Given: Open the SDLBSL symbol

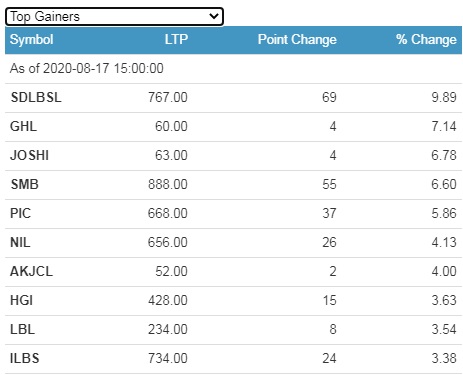Looking at the screenshot, I should click(36, 97).
